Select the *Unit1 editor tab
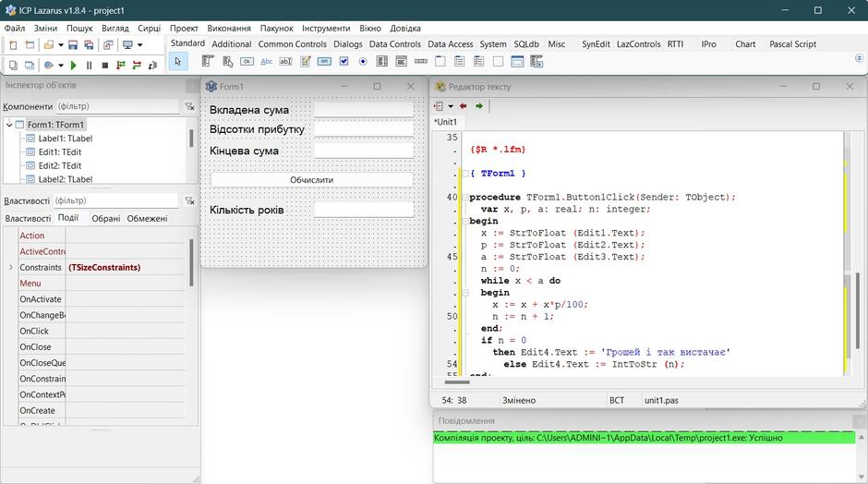 click(446, 122)
